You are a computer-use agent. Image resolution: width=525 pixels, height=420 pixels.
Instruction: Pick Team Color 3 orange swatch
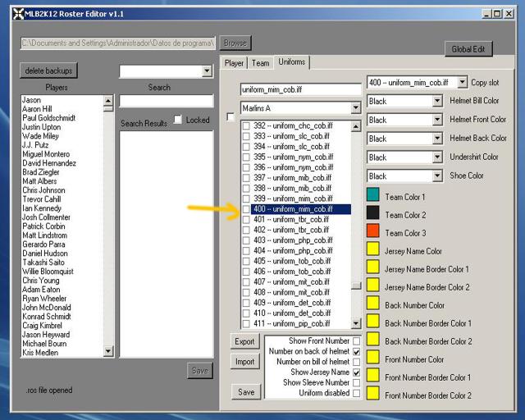(372, 231)
